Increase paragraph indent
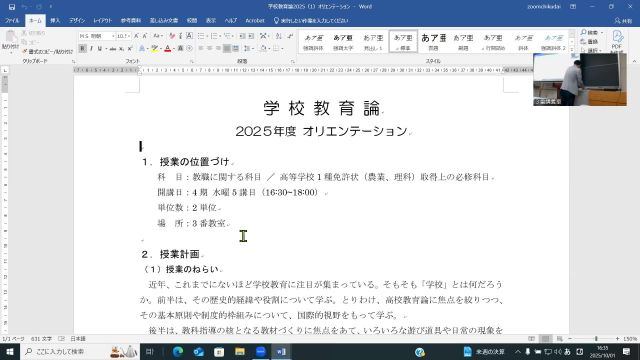Screen dimensions: 640x360 tap(251, 36)
